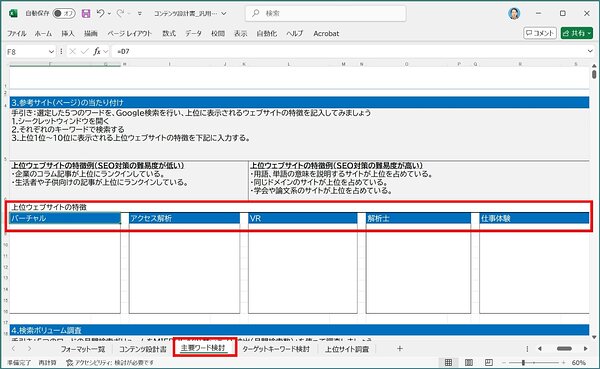Click the horizontal scroll left arrow
The height and width of the screenshot is (369, 600).
tap(540, 349)
